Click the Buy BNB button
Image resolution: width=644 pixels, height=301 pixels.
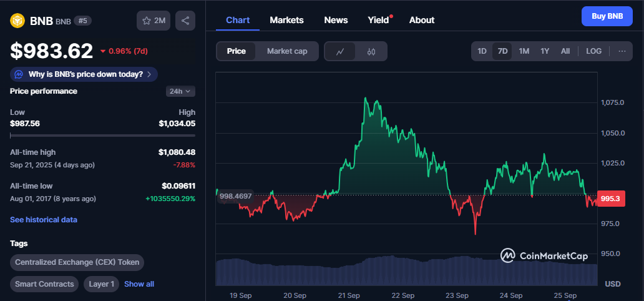pyautogui.click(x=607, y=16)
